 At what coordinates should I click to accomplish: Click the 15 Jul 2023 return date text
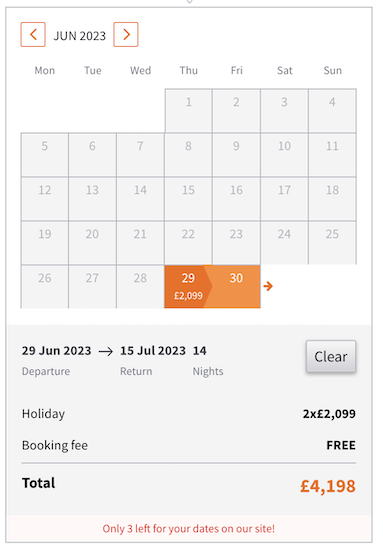pyautogui.click(x=153, y=351)
